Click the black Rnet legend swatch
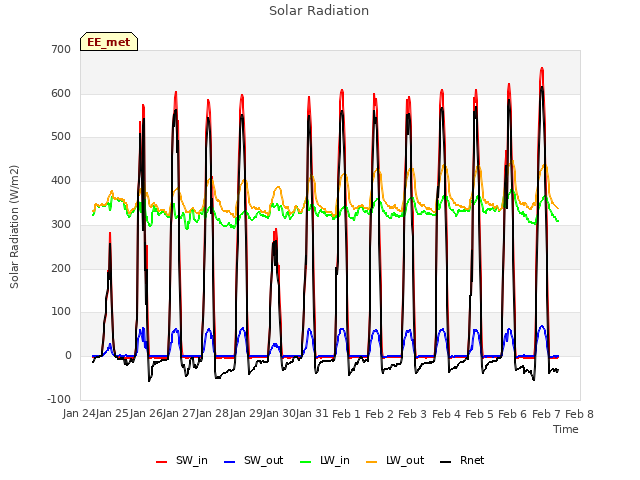 [446, 462]
